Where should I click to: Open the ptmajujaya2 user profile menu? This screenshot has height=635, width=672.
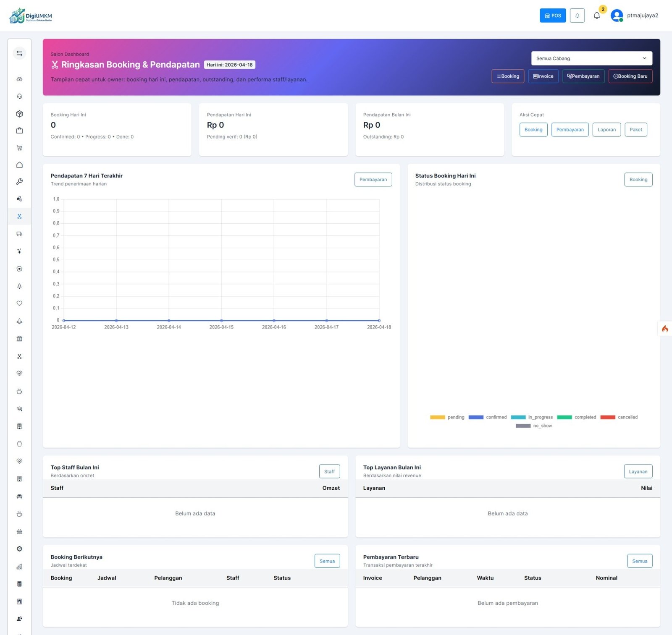635,16
